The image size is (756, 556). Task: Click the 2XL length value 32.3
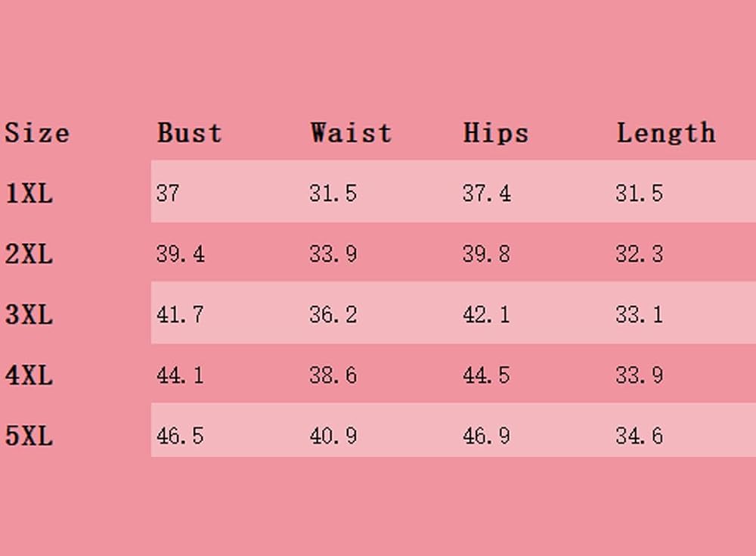pyautogui.click(x=640, y=254)
